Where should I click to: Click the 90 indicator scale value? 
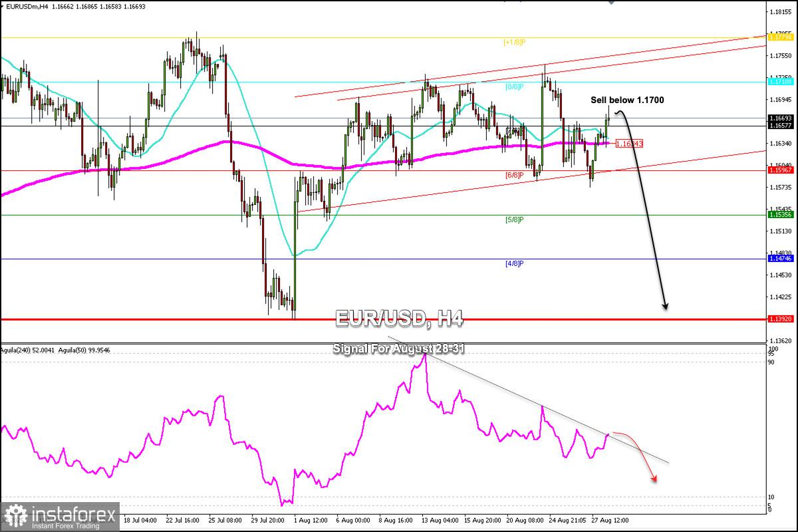771,362
